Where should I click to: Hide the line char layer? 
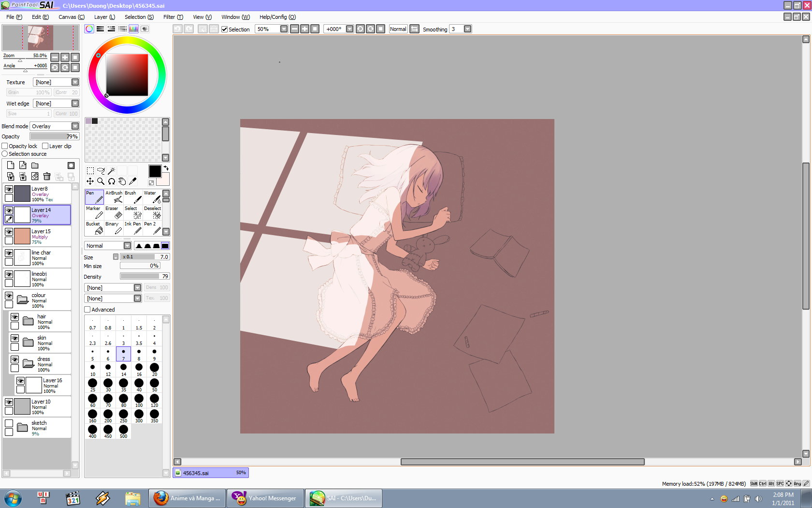(x=9, y=253)
